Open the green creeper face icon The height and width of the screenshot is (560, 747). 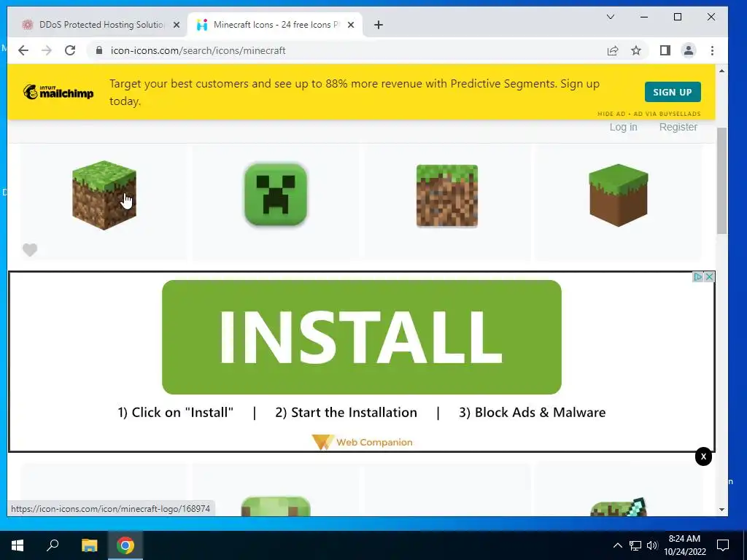point(275,194)
